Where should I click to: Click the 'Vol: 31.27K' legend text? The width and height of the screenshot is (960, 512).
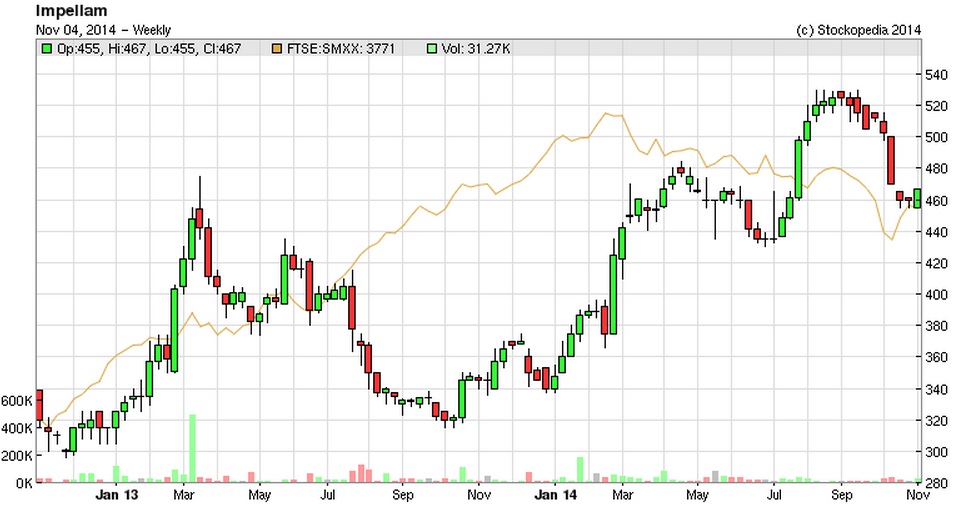476,48
